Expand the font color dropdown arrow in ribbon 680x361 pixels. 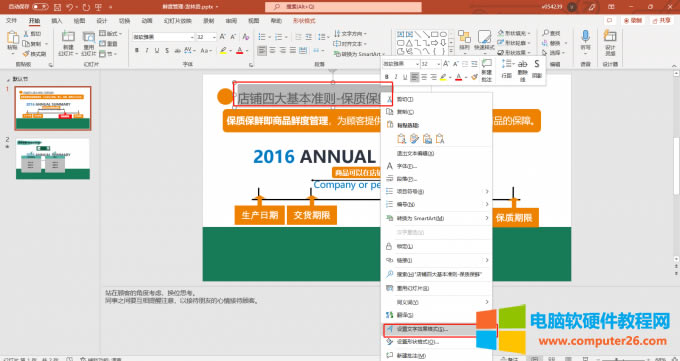coord(247,51)
